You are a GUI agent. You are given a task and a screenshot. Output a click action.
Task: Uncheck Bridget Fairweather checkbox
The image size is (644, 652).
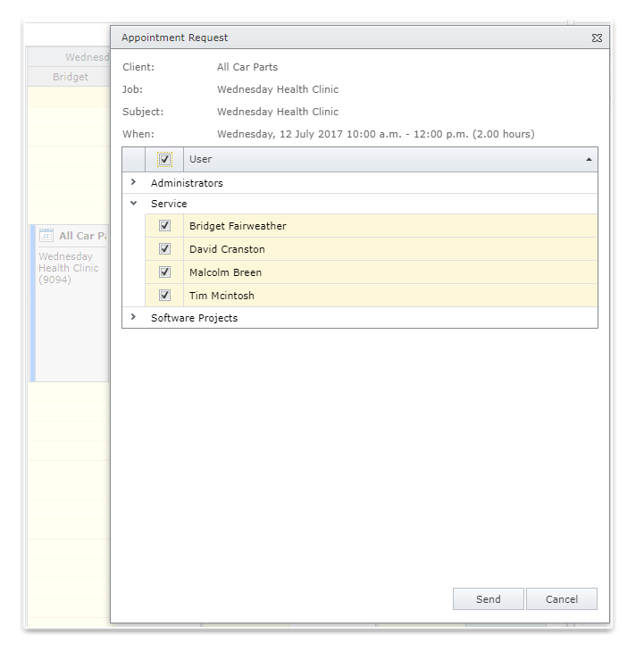164,226
